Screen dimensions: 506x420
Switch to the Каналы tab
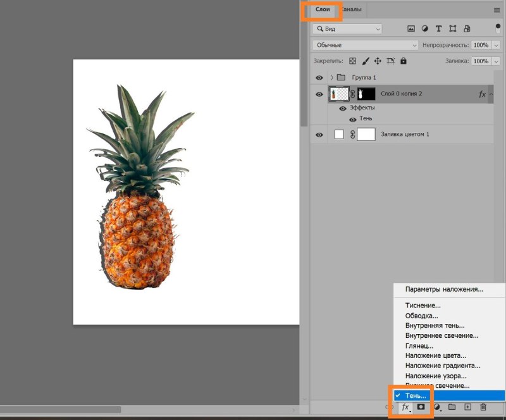(352, 9)
